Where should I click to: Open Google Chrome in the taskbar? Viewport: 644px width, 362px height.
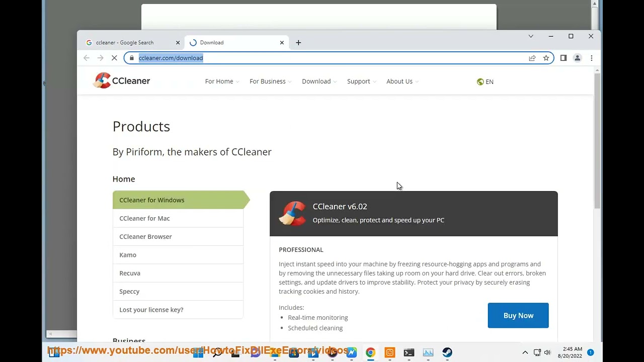coord(370,352)
